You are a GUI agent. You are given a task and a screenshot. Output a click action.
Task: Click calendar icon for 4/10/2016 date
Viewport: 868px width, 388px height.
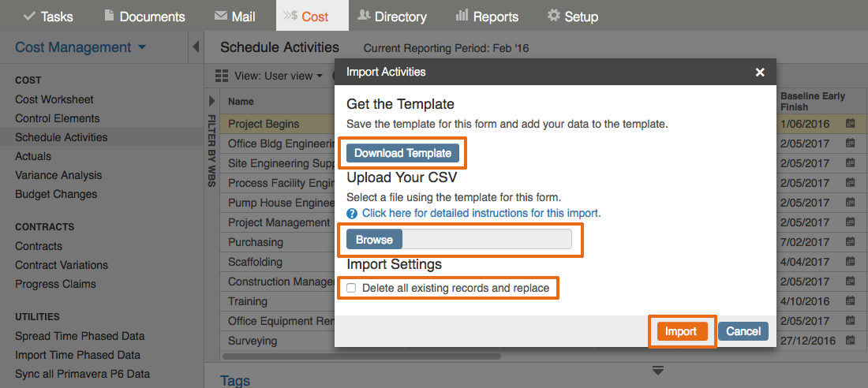click(851, 301)
